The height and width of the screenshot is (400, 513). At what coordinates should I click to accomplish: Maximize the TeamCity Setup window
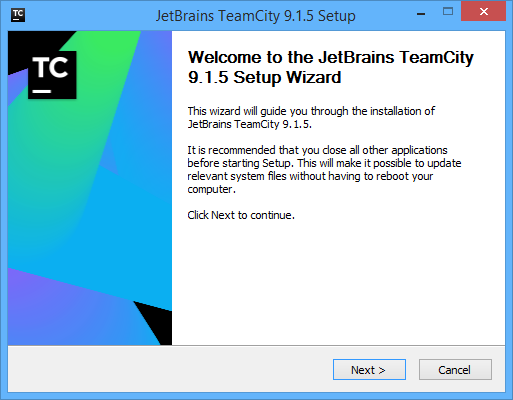tap(448, 12)
